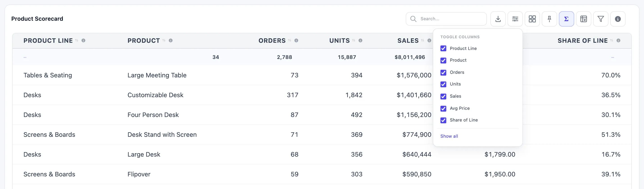Click the 51.3% share cell

(611, 135)
